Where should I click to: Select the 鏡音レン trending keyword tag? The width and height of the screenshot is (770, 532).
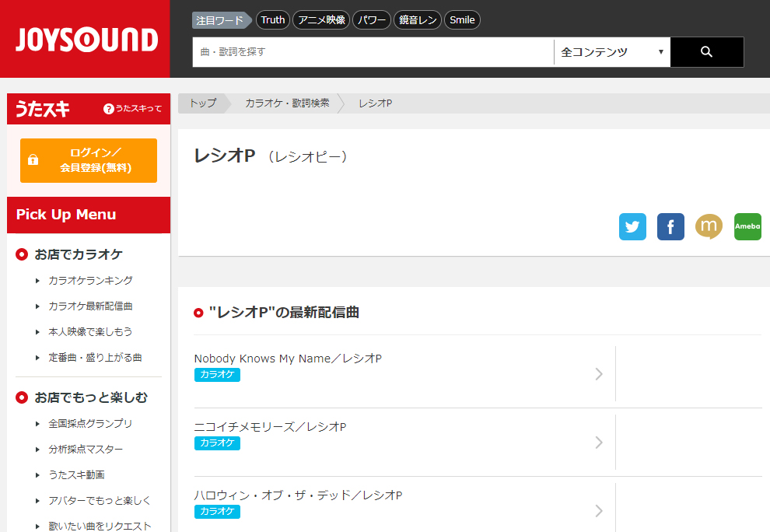[x=418, y=20]
